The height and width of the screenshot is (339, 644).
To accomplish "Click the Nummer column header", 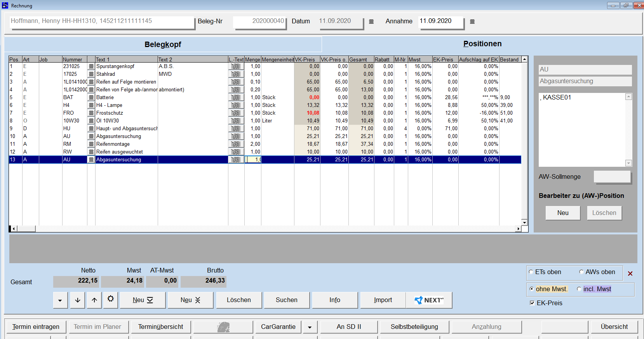I will [x=75, y=59].
